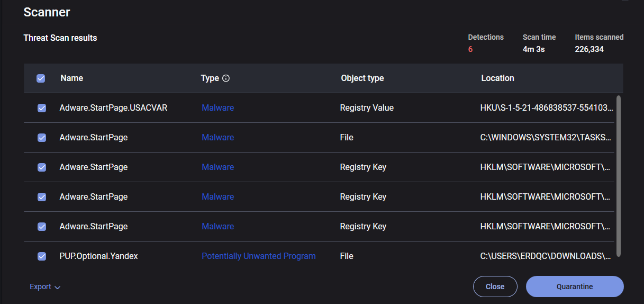Image resolution: width=644 pixels, height=304 pixels.
Task: Sort by the Object type column header
Action: click(x=362, y=78)
